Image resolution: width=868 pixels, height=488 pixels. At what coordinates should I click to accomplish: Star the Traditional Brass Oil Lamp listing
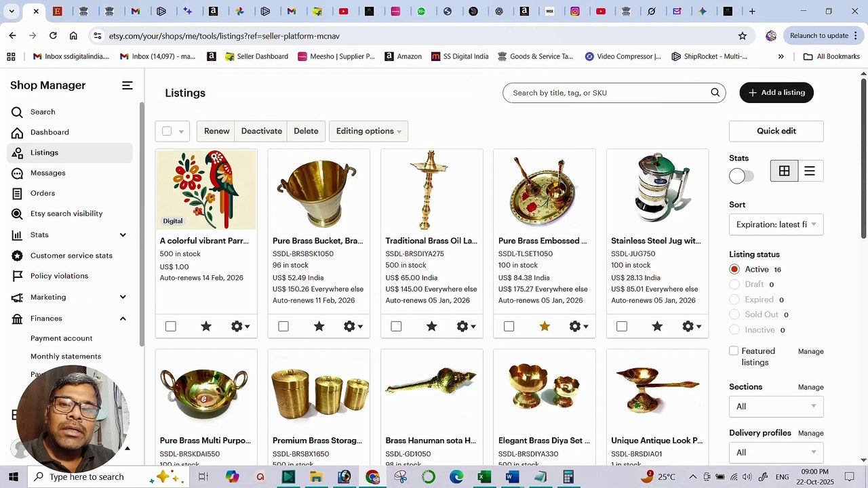coord(432,327)
